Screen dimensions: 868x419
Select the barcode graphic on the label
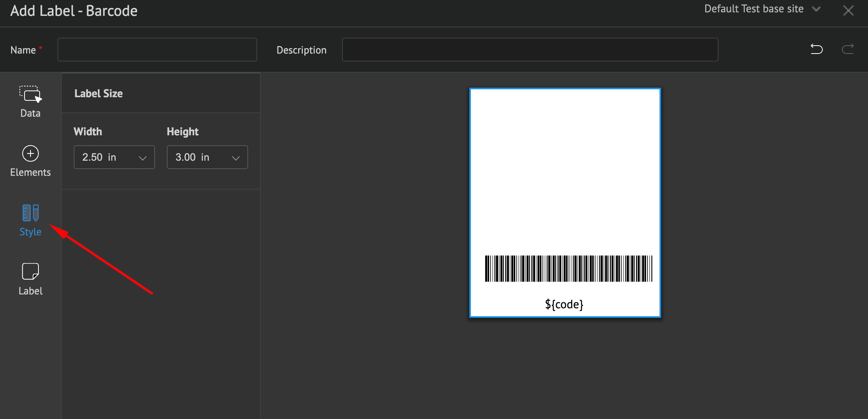point(568,269)
